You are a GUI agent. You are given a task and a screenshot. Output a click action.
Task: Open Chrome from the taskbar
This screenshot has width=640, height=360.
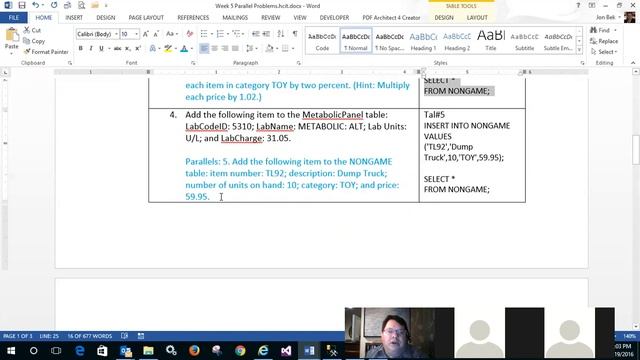(240, 351)
